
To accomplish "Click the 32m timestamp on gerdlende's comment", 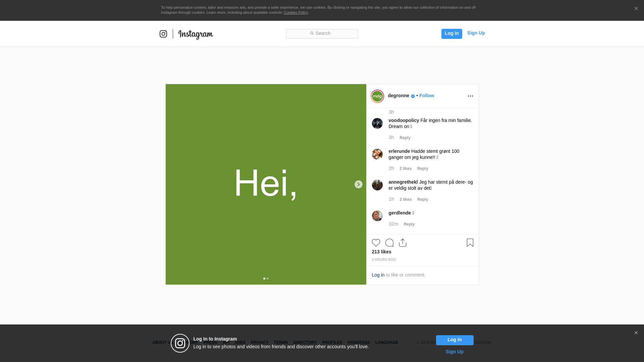I will (393, 224).
